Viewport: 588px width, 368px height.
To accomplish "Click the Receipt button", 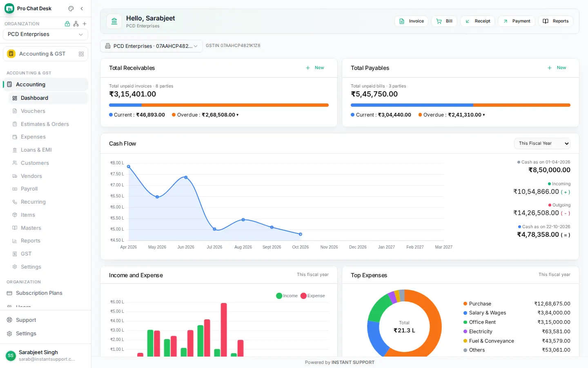I will point(477,21).
